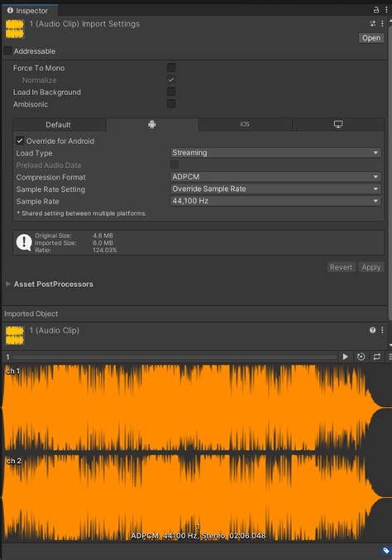
Task: Click the preview scrub bar
Action: [x=174, y=357]
